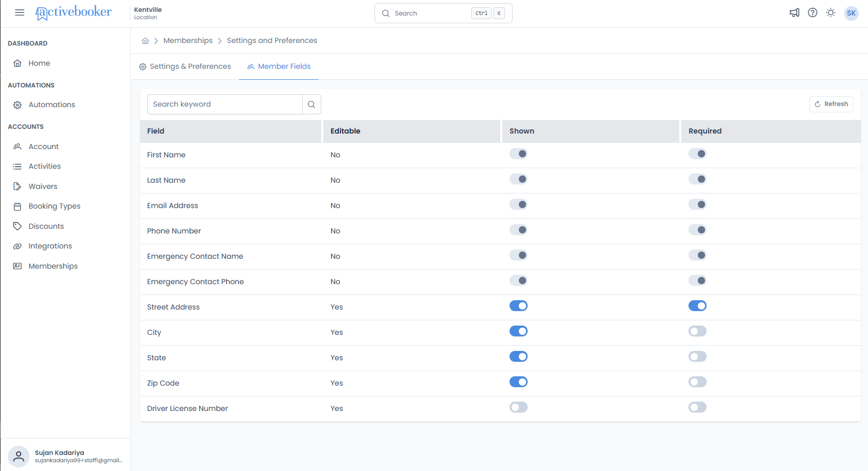Toggle Shown switch for Zip Code
Image resolution: width=868 pixels, height=471 pixels.
[518, 382]
